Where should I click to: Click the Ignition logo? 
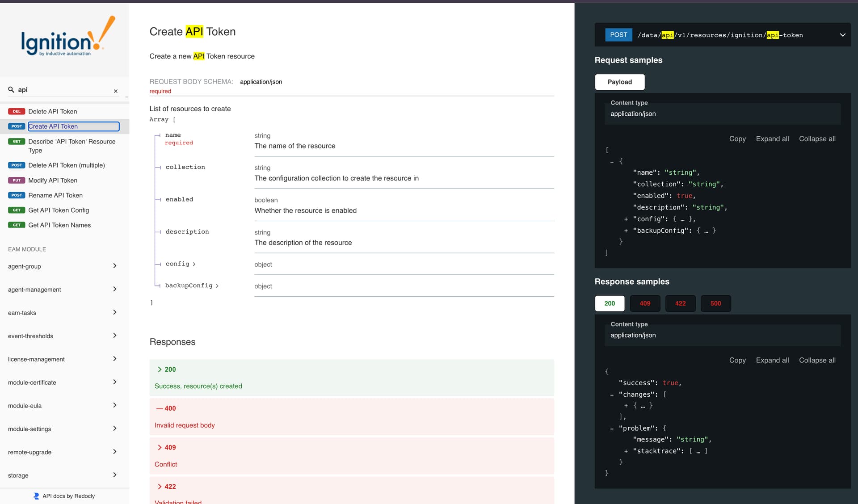[x=68, y=36]
